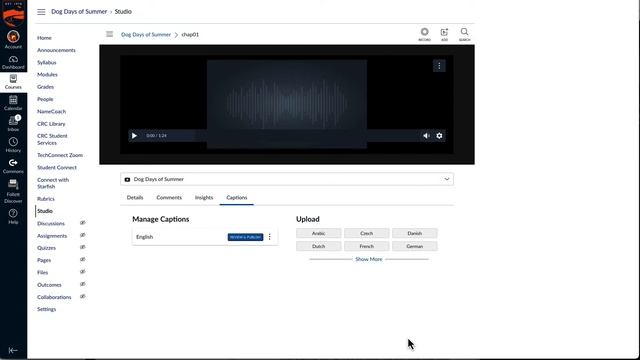Viewport: 640px width, 360px height.
Task: Click the hidden-visibility icon next to Outcomes
Action: pos(82,284)
